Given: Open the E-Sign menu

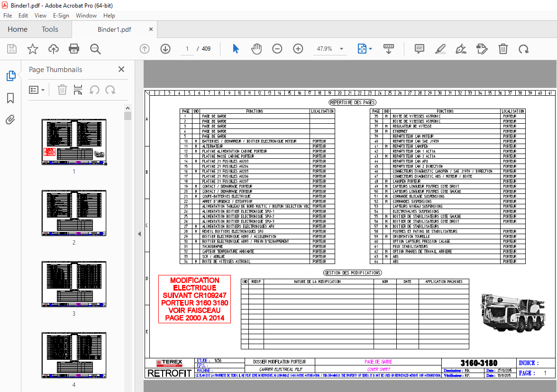Looking at the screenshot, I should 61,16.
